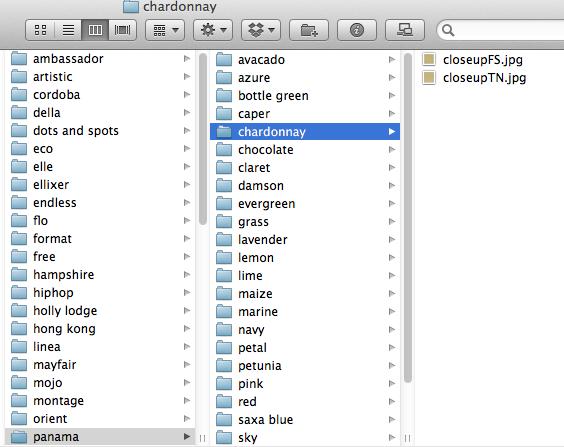Click the search magnifier icon
This screenshot has height=447, width=564.
448,30
